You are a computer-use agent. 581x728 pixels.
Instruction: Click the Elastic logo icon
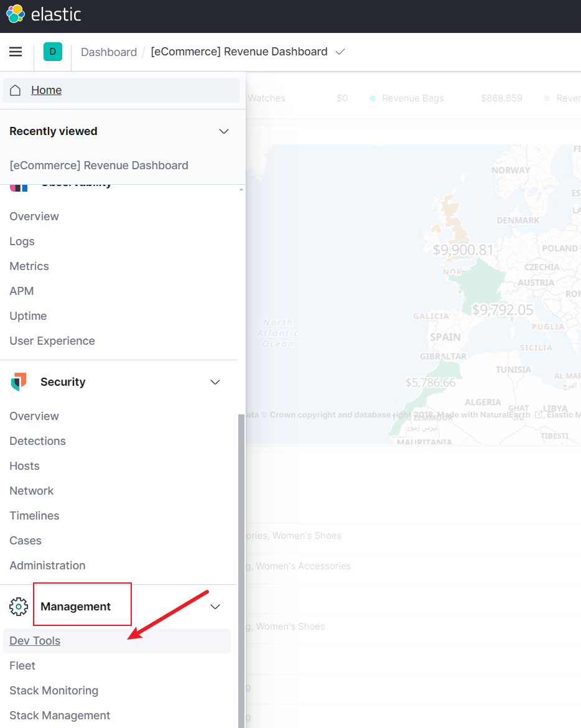pyautogui.click(x=16, y=14)
